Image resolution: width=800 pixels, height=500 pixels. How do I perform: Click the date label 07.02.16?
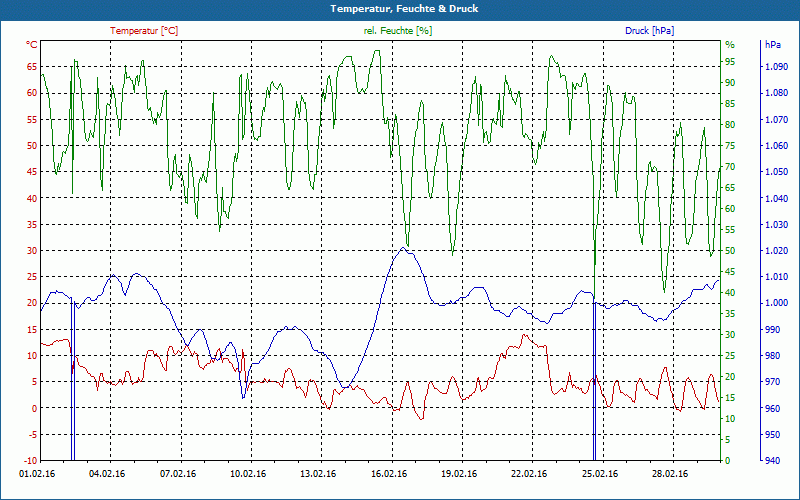[178, 474]
